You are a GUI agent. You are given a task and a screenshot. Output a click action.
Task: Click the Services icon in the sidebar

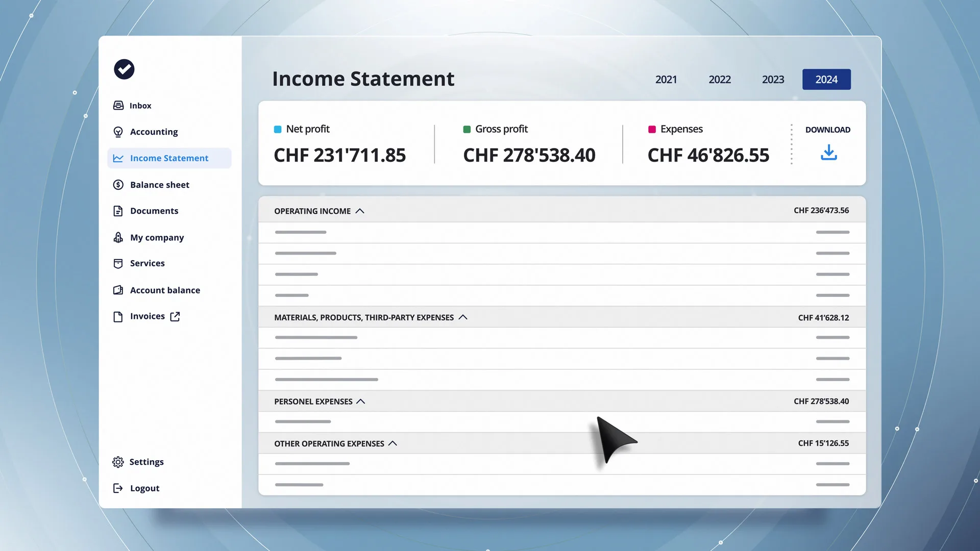tap(118, 264)
